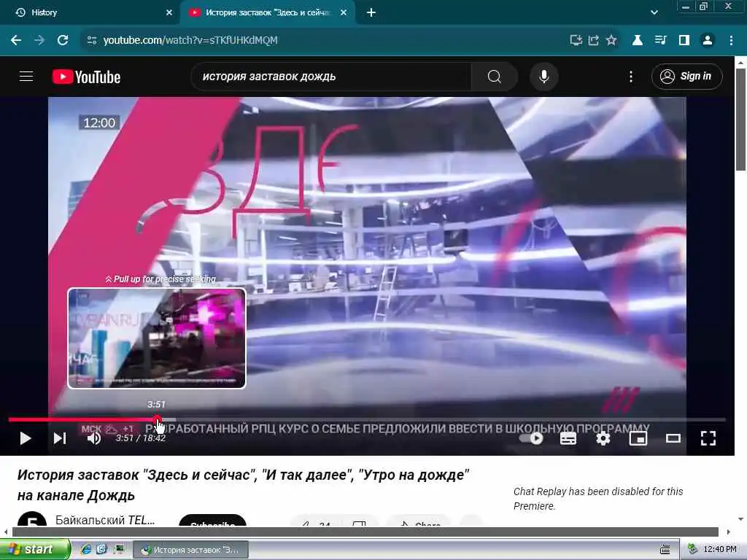This screenshot has width=747, height=560.
Task: Open Chrome profile avatar
Action: coord(708,40)
